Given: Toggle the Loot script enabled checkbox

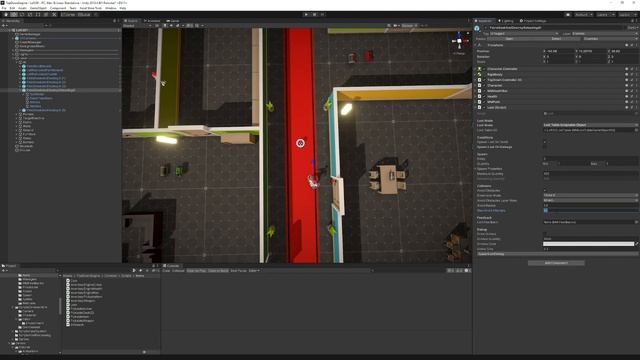Looking at the screenshot, I should click(484, 107).
